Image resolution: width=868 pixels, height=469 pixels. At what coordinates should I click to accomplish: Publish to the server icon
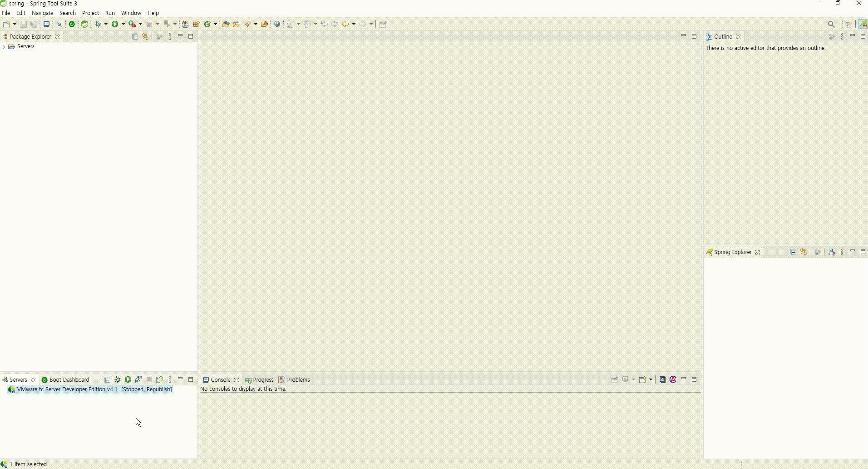pyautogui.click(x=159, y=379)
